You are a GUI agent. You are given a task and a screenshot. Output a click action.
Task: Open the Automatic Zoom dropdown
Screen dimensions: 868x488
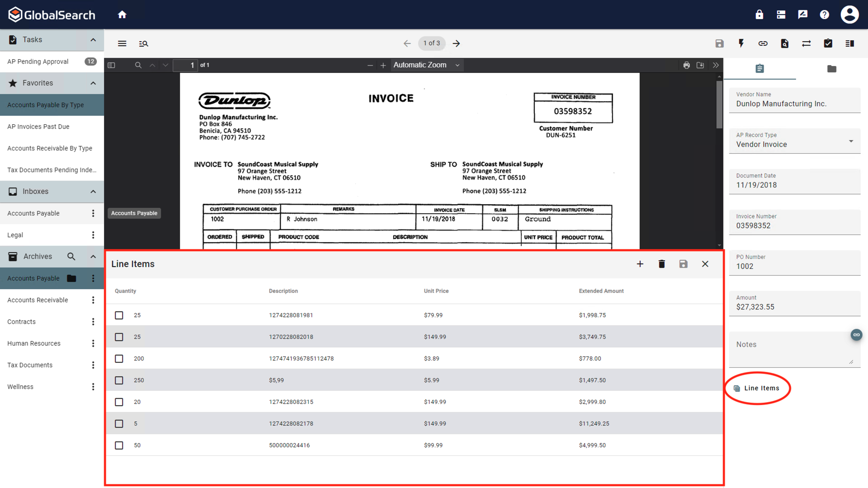pyautogui.click(x=426, y=65)
